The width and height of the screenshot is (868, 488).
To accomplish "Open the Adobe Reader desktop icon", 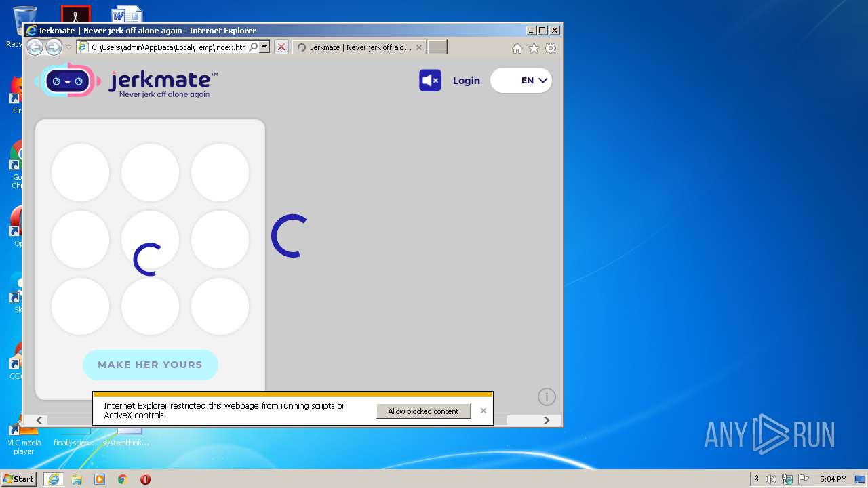I will [75, 14].
